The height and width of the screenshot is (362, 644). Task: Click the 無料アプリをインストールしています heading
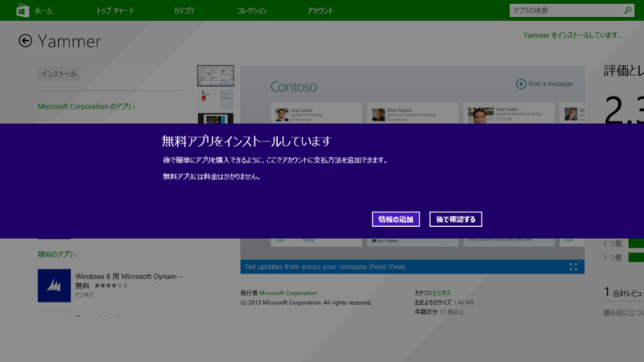246,142
